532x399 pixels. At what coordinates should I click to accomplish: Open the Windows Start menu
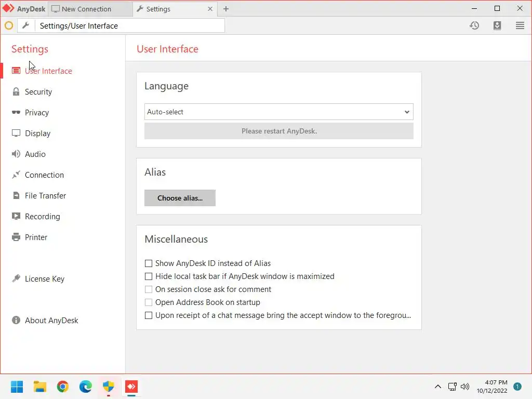click(17, 387)
